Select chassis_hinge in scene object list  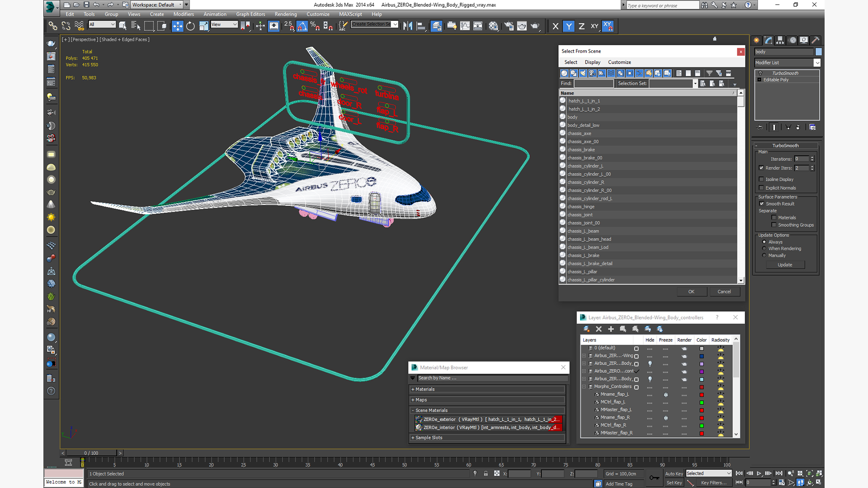(648, 206)
